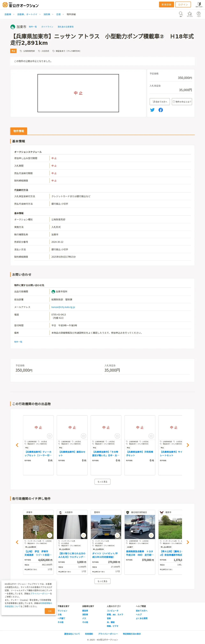Open 物件一覧 link beside 加東市
205x644 pixels.
(x=33, y=27)
